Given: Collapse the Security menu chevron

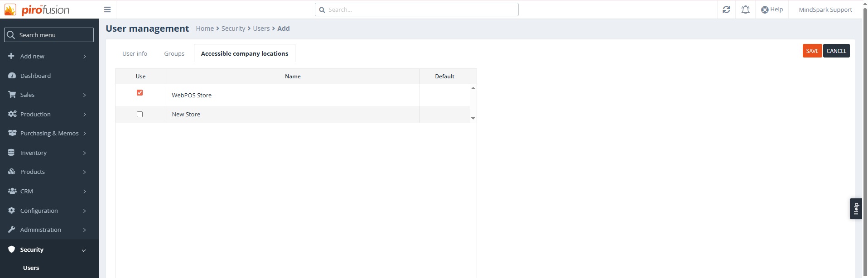Looking at the screenshot, I should (x=84, y=250).
